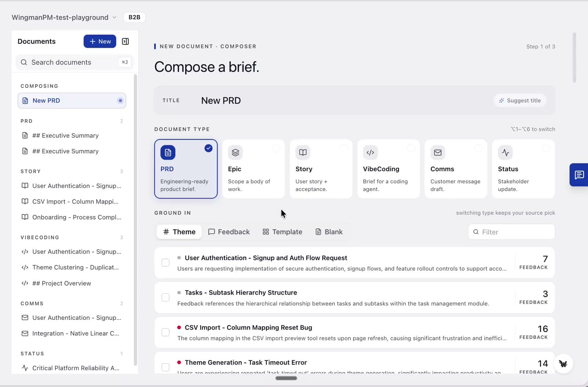588x387 pixels.
Task: Click the Wingman mascot assistant icon
Action: click(563, 364)
